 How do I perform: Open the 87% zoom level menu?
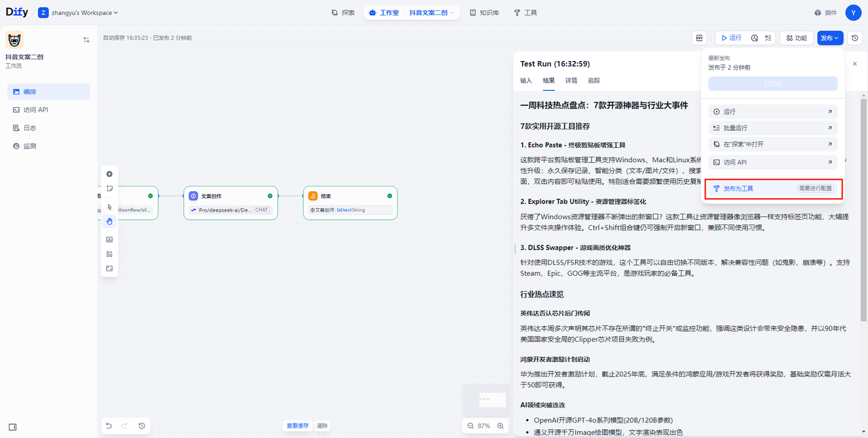point(484,426)
